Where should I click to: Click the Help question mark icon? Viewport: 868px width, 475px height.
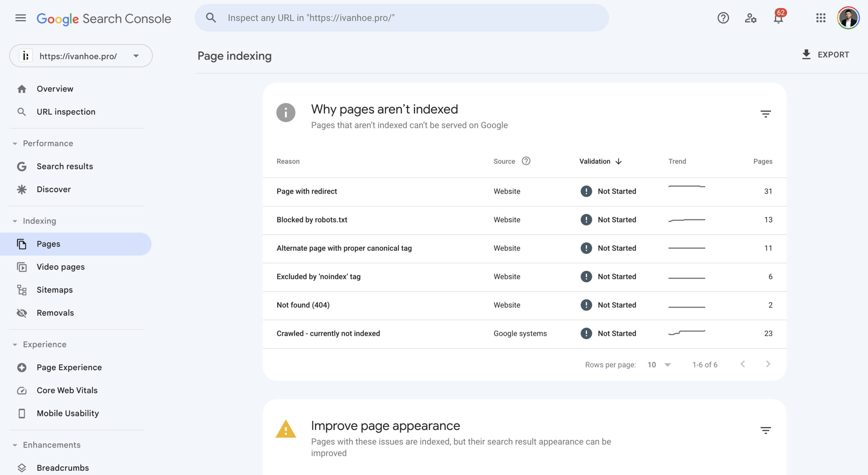723,18
